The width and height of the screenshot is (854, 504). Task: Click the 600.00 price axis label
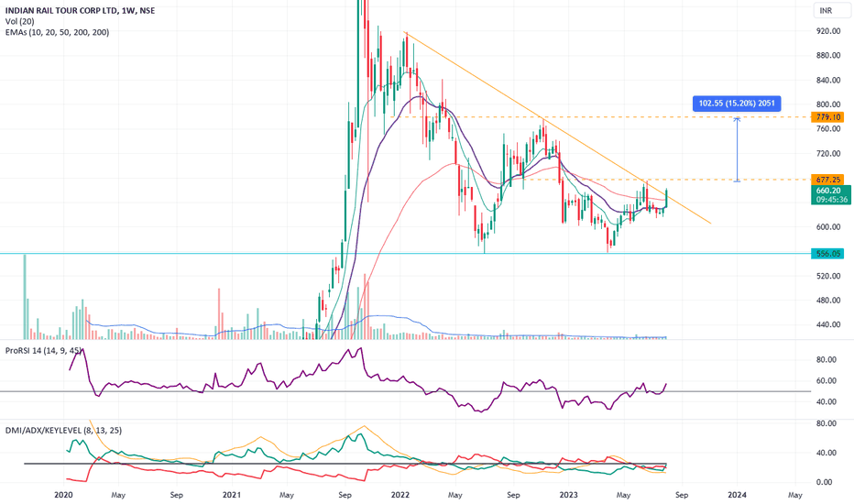827,226
